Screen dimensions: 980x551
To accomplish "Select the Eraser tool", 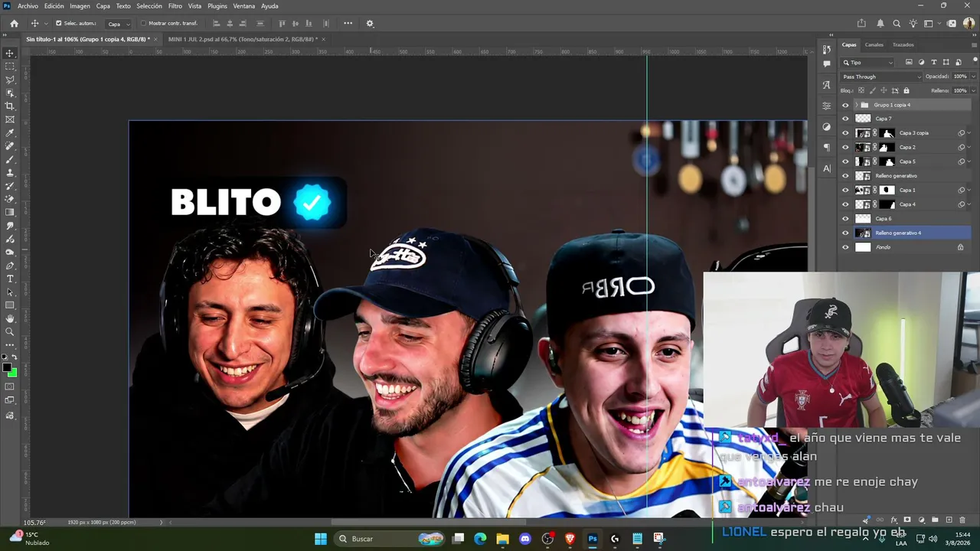I will [x=10, y=199].
